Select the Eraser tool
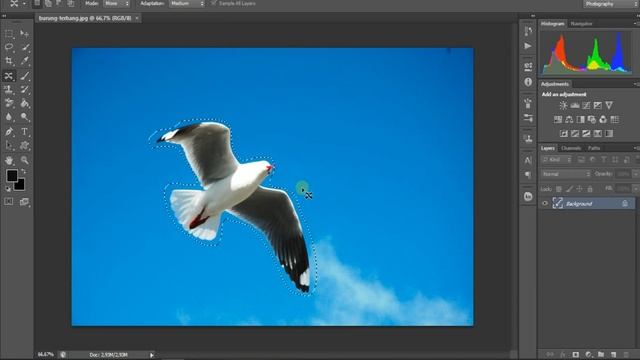Image resolution: width=640 pixels, height=360 pixels. 9,103
